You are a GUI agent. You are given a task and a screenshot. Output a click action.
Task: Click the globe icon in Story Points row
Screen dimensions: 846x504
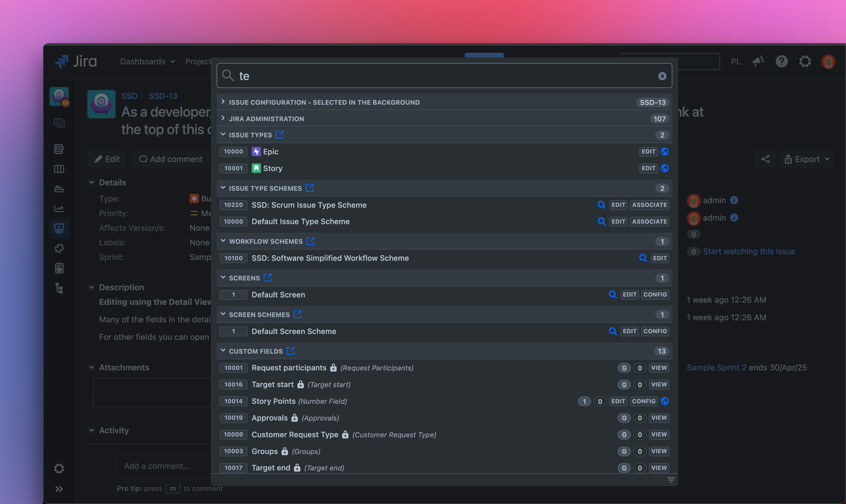664,402
